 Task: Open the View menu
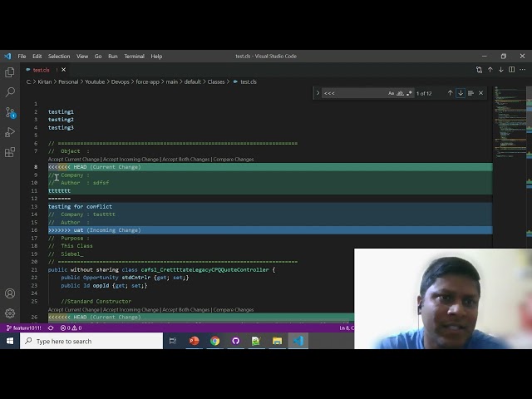click(82, 57)
